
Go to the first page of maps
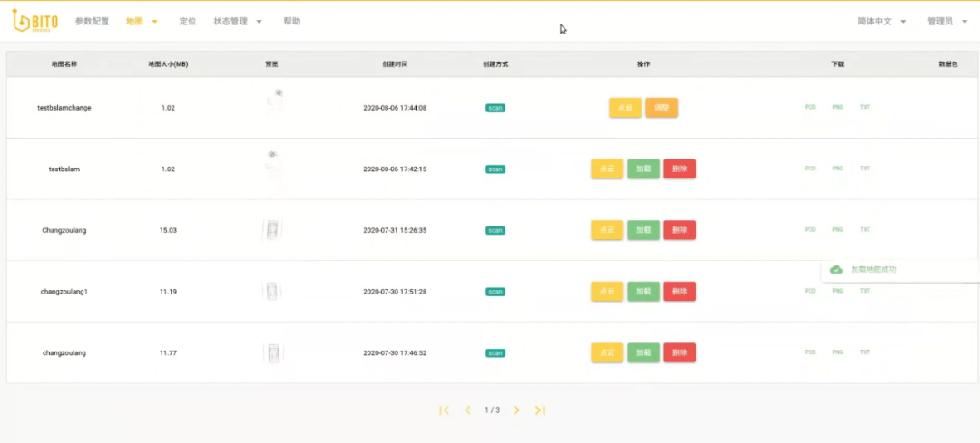pyautogui.click(x=444, y=410)
